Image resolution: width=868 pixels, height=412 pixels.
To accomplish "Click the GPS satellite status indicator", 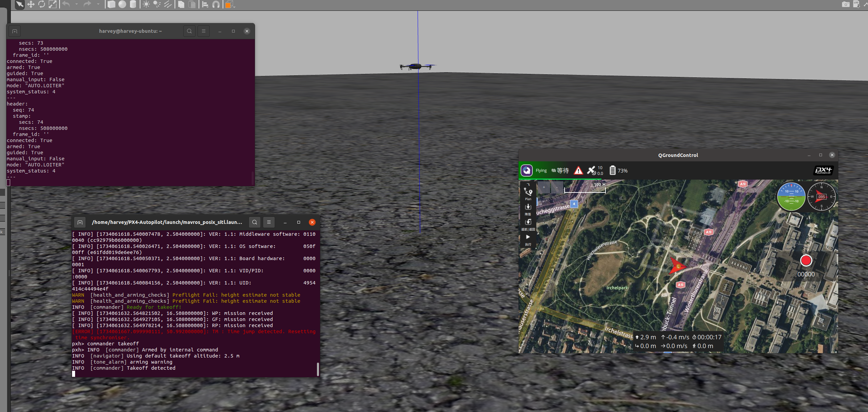I will click(595, 170).
